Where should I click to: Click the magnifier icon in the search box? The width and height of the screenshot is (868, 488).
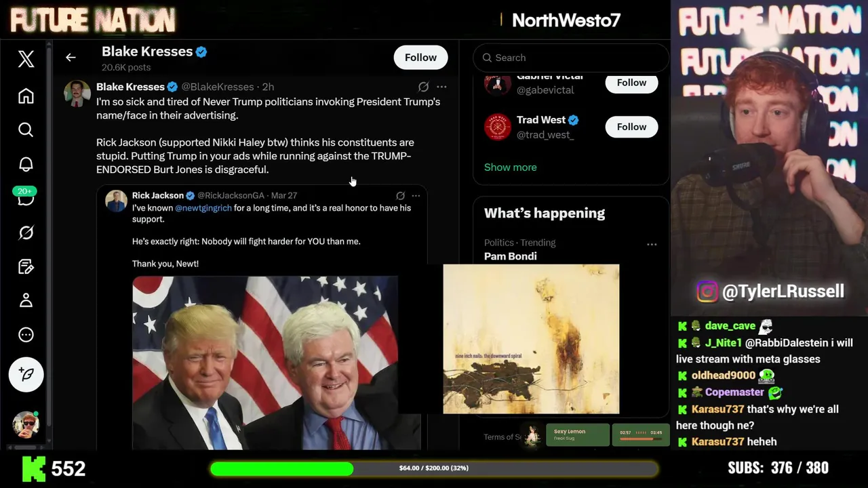487,58
